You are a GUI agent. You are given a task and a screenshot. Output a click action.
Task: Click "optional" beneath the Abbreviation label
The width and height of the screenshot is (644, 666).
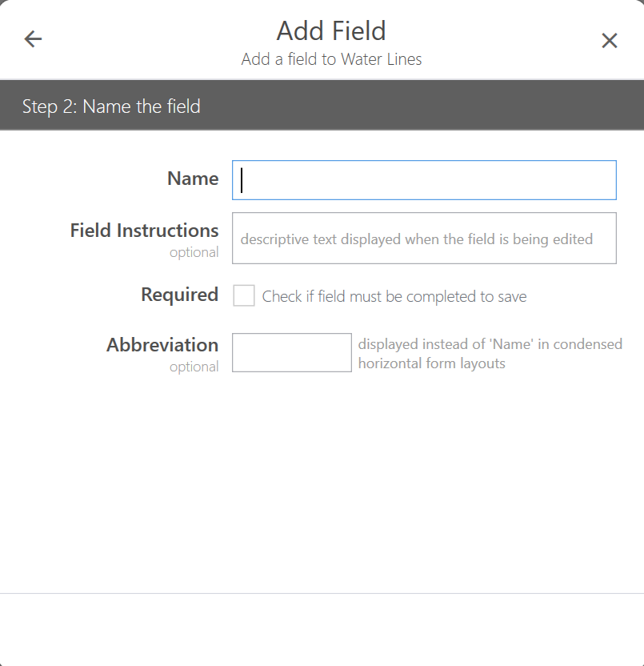[194, 367]
